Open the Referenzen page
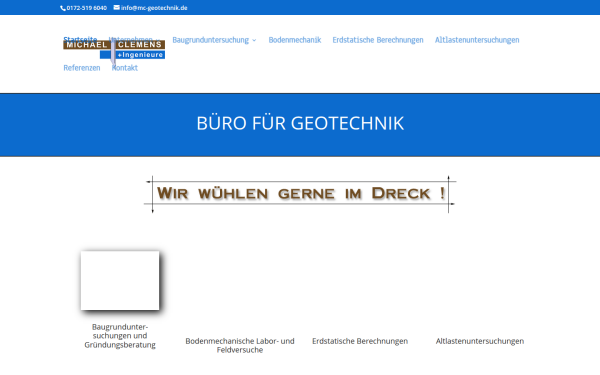This screenshot has height=375, width=600. point(82,68)
